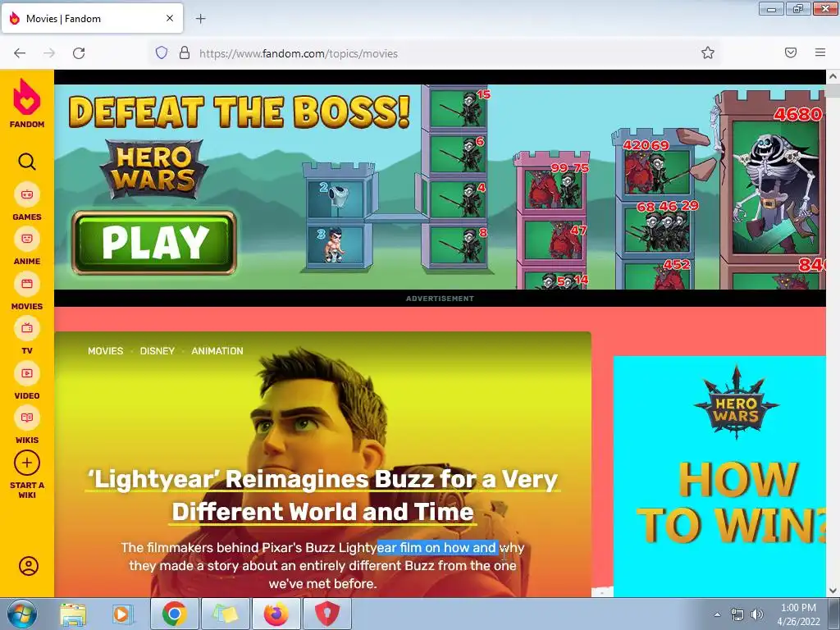The width and height of the screenshot is (840, 630).
Task: Click the scrollbar down arrow
Action: [x=833, y=591]
